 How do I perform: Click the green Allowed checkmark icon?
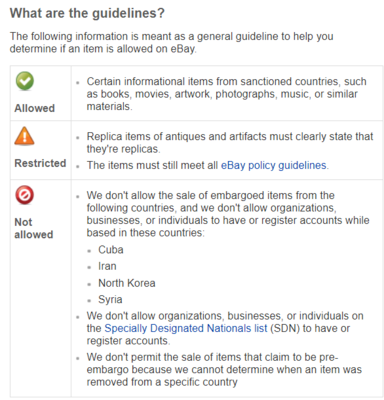click(25, 81)
